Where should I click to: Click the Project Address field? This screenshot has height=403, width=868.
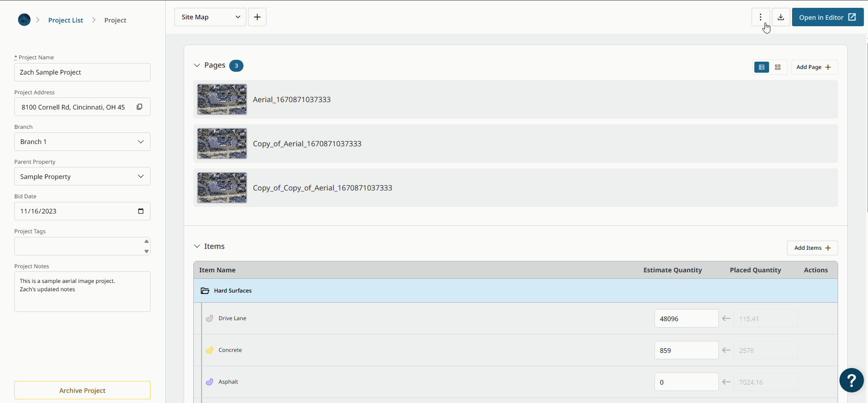pyautogui.click(x=82, y=107)
